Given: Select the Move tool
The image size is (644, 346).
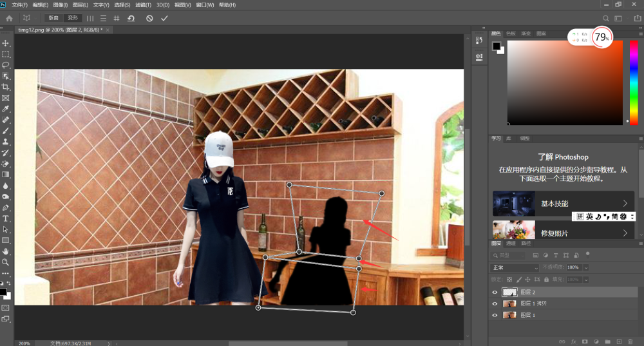Looking at the screenshot, I should coord(5,43).
